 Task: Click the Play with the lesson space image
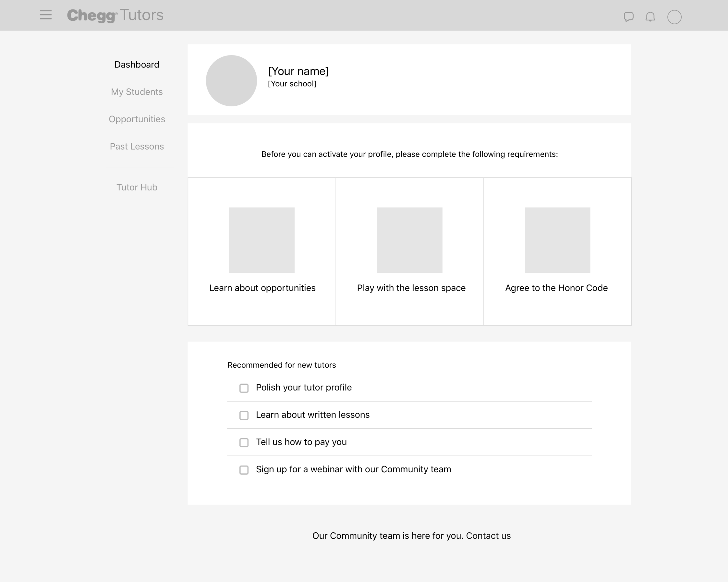[x=410, y=240]
